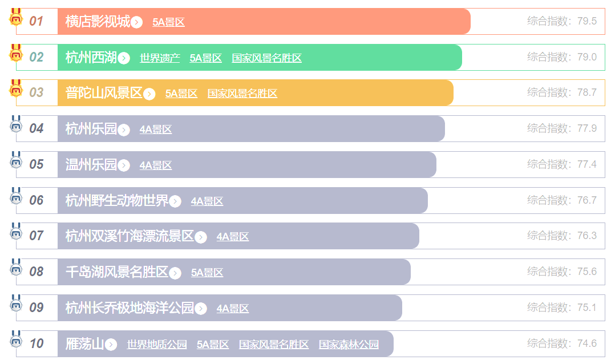Click 国家风景名胜区 tag on 普陀山风景区
The width and height of the screenshot is (615, 364).
click(x=242, y=94)
